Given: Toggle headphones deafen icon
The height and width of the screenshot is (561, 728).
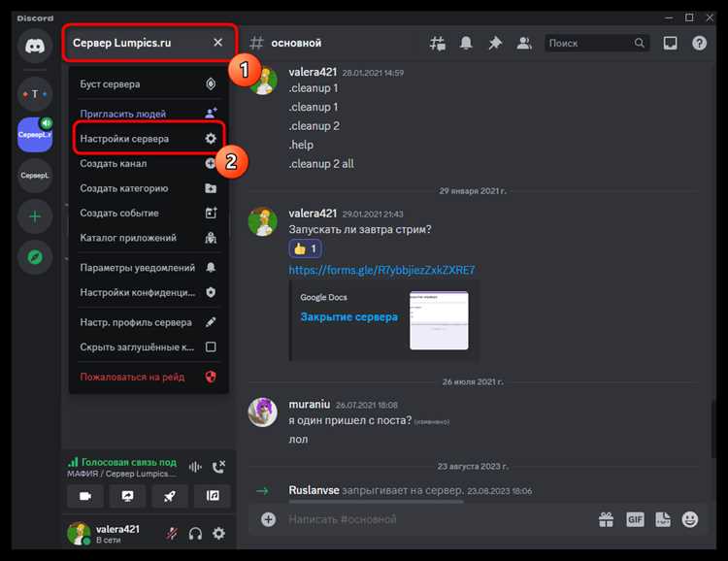Looking at the screenshot, I should click(x=195, y=534).
